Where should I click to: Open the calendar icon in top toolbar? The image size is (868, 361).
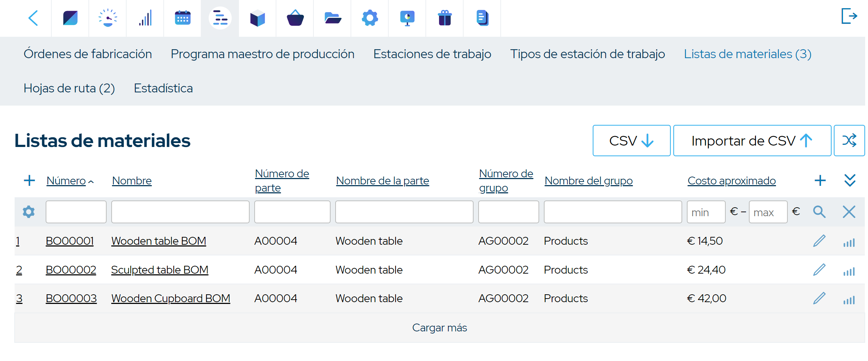183,18
